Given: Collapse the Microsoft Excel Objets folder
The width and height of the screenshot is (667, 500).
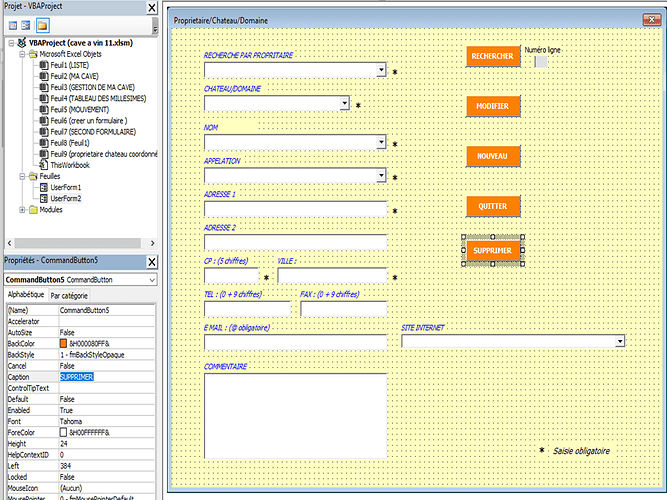Looking at the screenshot, I should coord(22,53).
